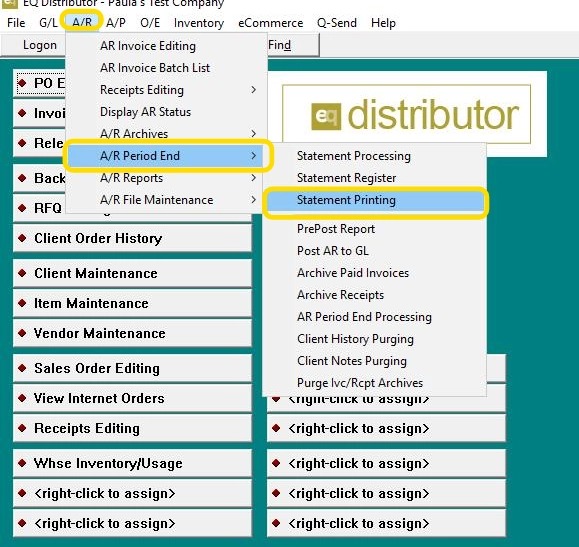The height and width of the screenshot is (547, 579).
Task: Run the PrePost Report
Action: [375, 229]
